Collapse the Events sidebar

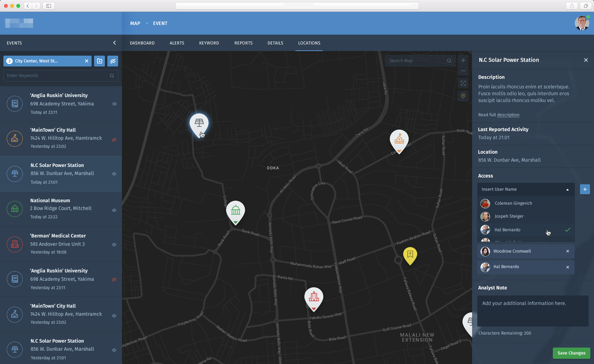114,43
